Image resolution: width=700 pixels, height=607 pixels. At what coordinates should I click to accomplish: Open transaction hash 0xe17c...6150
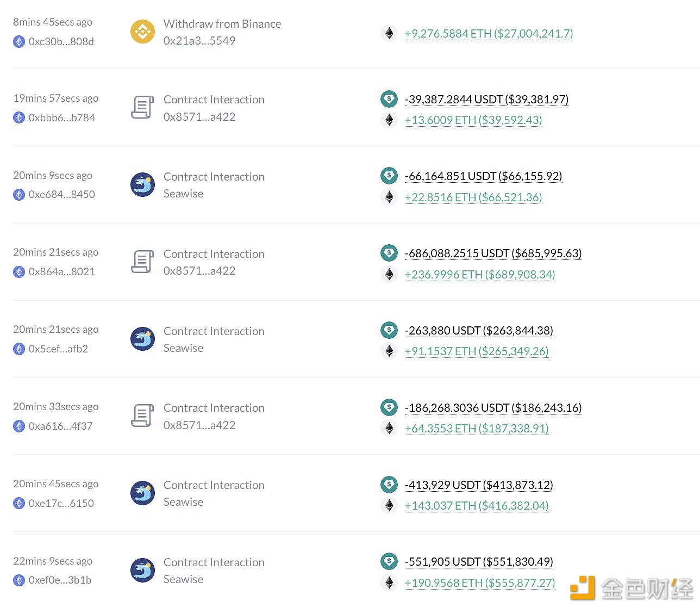point(61,504)
